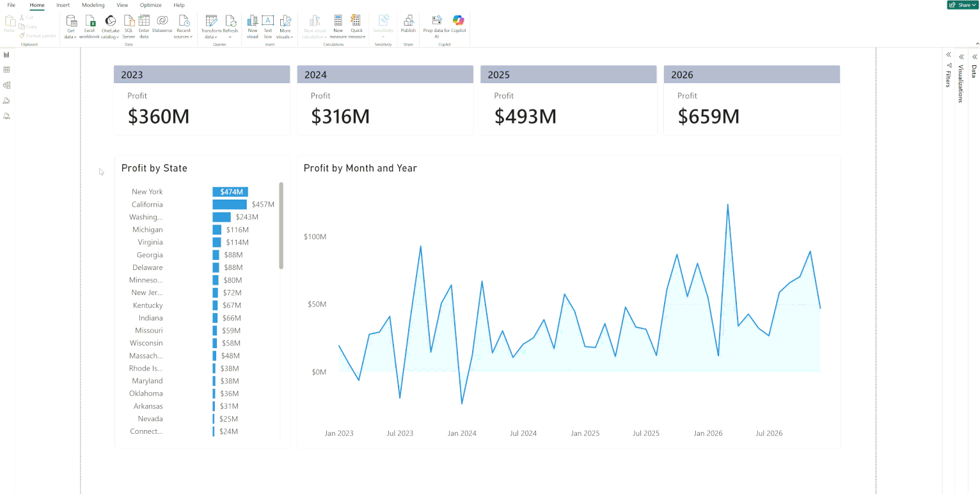Open the File menu
This screenshot has height=494, width=980.
(11, 5)
